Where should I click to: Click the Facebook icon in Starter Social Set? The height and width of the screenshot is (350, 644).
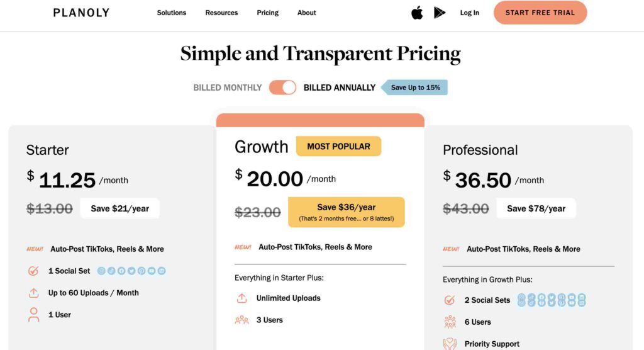click(121, 271)
